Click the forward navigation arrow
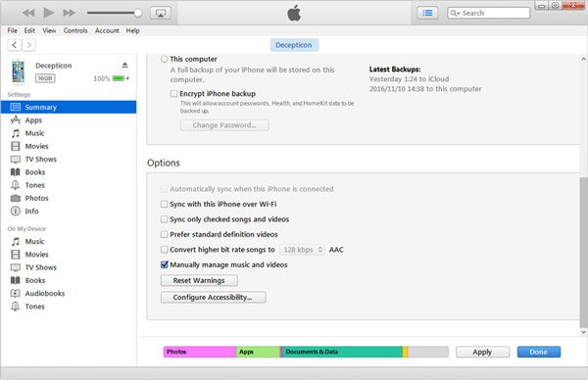 coord(28,45)
